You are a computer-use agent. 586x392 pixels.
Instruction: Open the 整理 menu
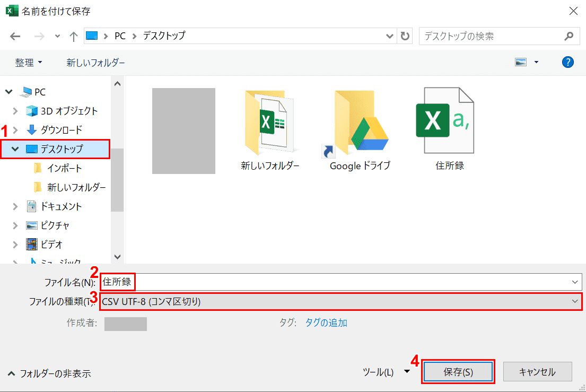point(29,63)
